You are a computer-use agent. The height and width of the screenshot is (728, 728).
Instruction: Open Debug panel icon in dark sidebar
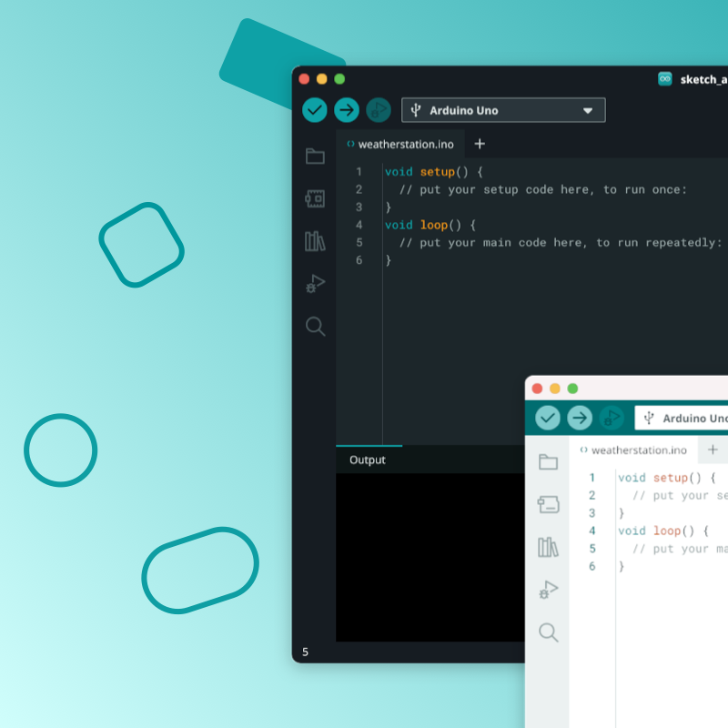pos(315,283)
